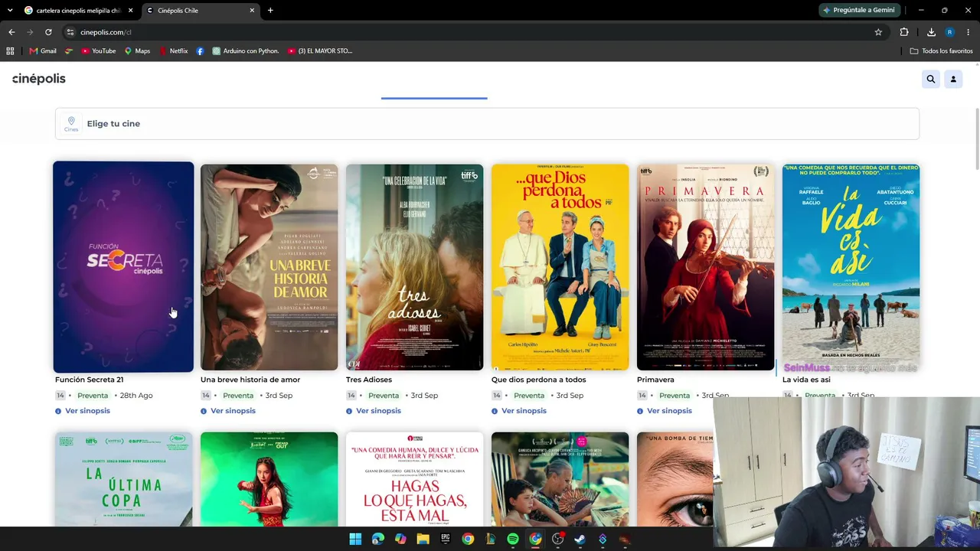Open the '(3) EL MAYOR STO...' bookmark

pyautogui.click(x=320, y=51)
